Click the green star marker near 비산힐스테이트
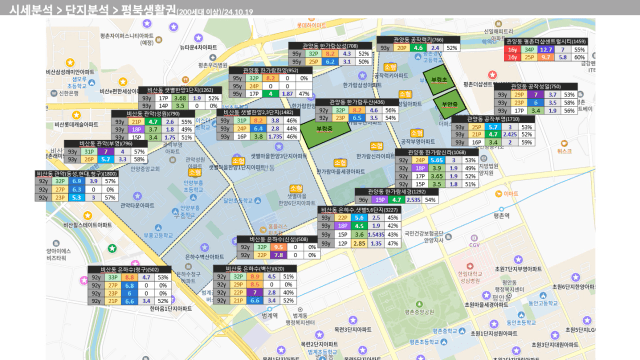 coord(112,248)
